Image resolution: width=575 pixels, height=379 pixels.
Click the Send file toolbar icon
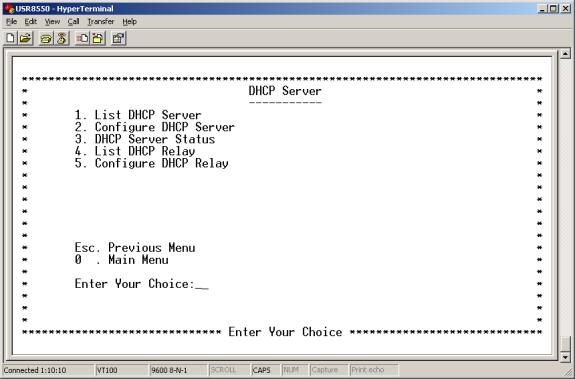pyautogui.click(x=82, y=38)
